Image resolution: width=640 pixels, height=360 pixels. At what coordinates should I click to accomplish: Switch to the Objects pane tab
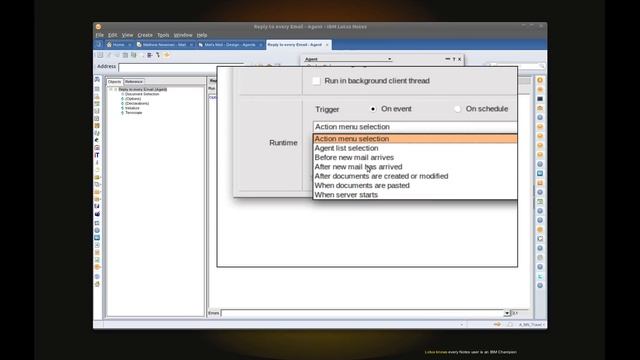[x=115, y=82]
